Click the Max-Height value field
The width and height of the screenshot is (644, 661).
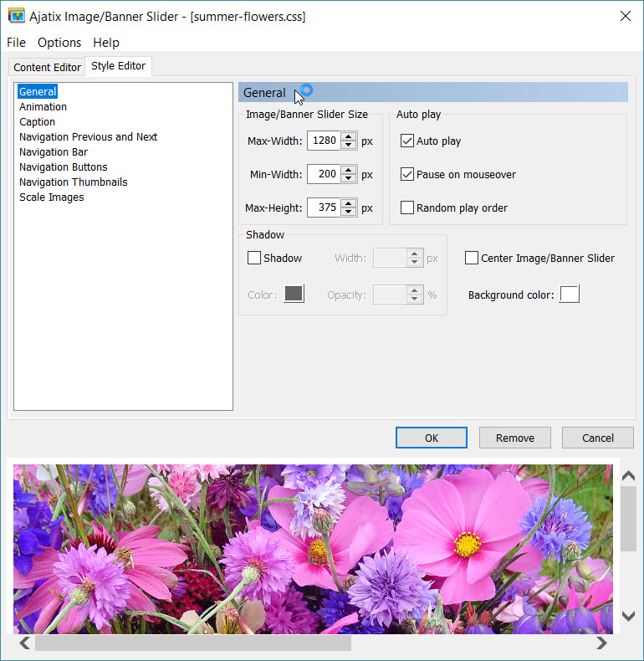click(x=324, y=208)
